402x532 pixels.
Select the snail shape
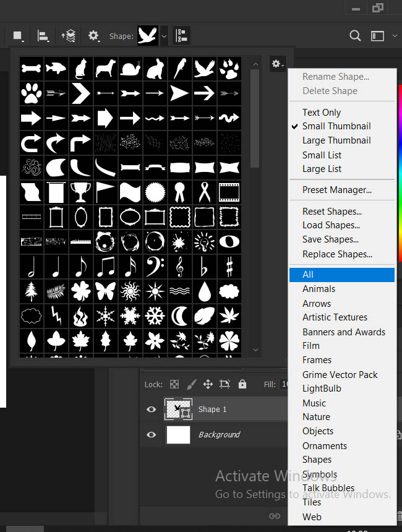[130, 69]
